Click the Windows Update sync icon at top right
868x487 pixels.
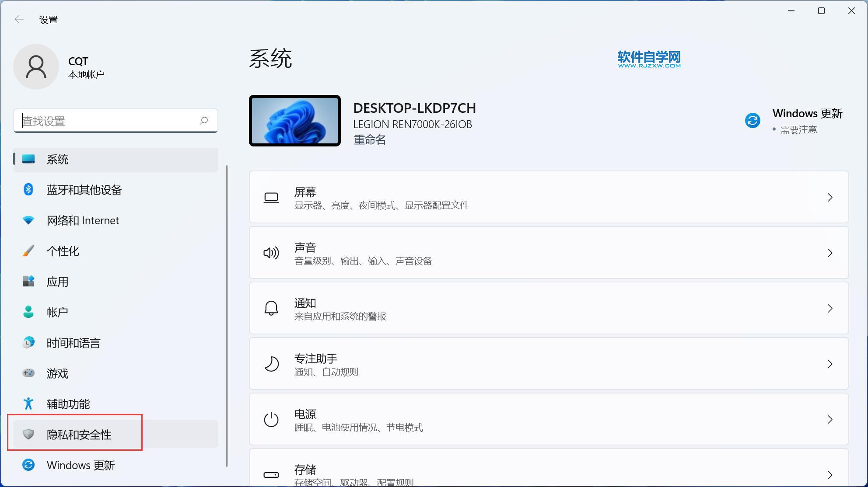pyautogui.click(x=752, y=121)
